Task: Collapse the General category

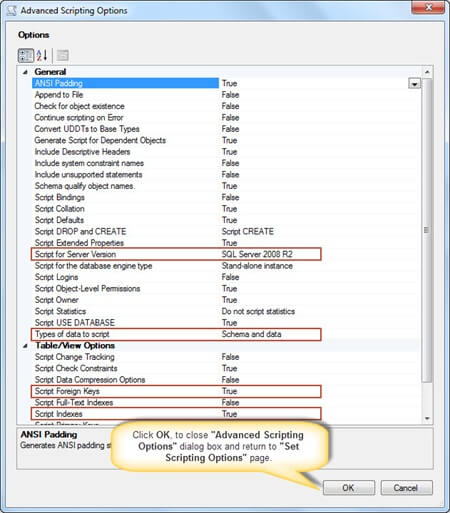Action: coord(25,72)
